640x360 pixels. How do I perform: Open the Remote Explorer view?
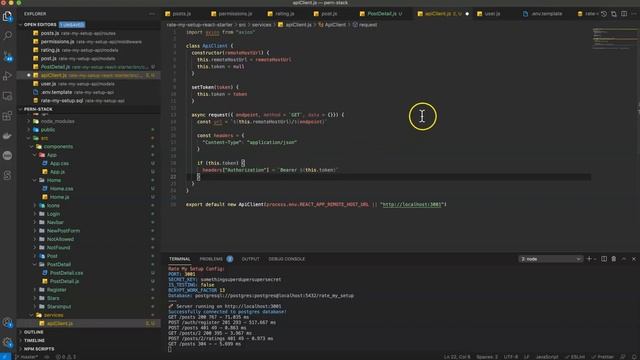pos(7,96)
